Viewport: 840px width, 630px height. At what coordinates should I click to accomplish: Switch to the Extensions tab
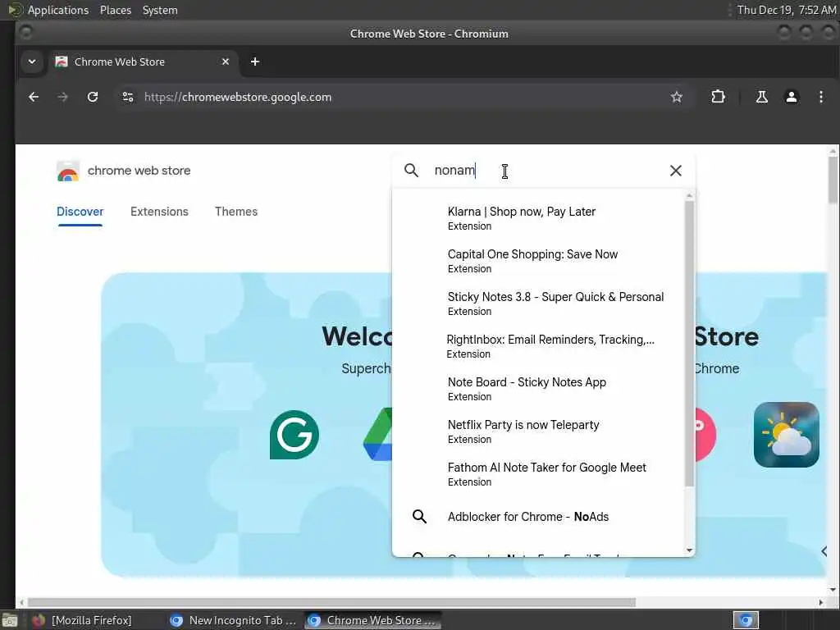pos(159,212)
